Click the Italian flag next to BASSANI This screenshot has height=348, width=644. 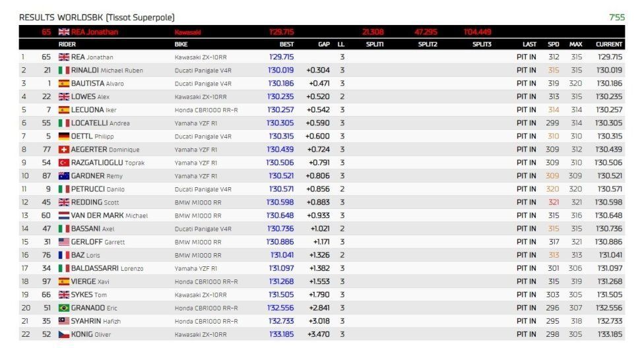(x=63, y=229)
